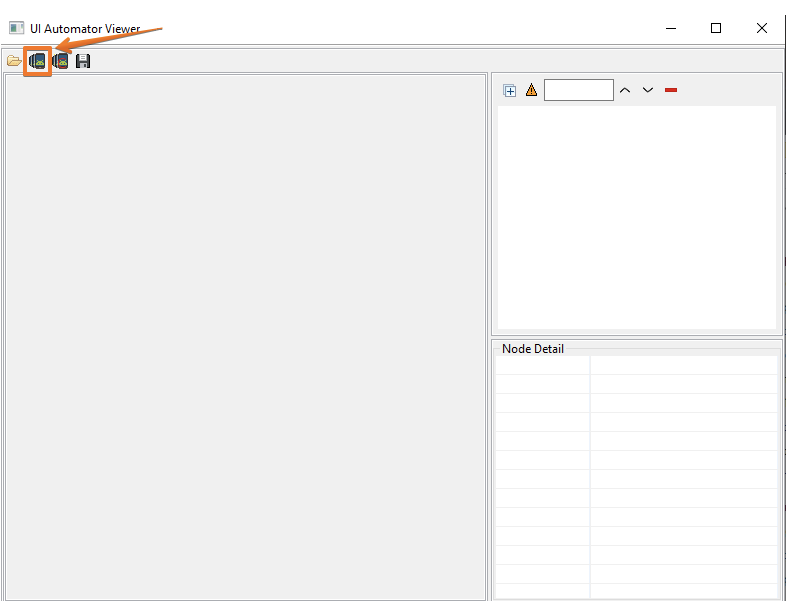This screenshot has height=604, width=792.
Task: Open a saved UI dump folder icon
Action: coord(14,61)
